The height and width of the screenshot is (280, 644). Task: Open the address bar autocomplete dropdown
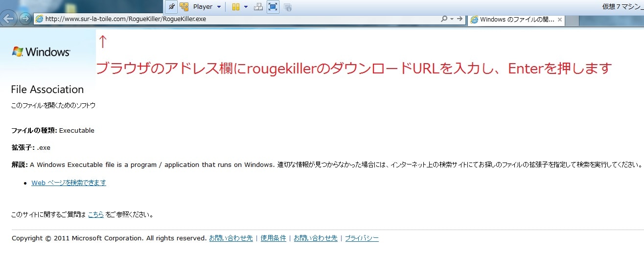tap(452, 19)
